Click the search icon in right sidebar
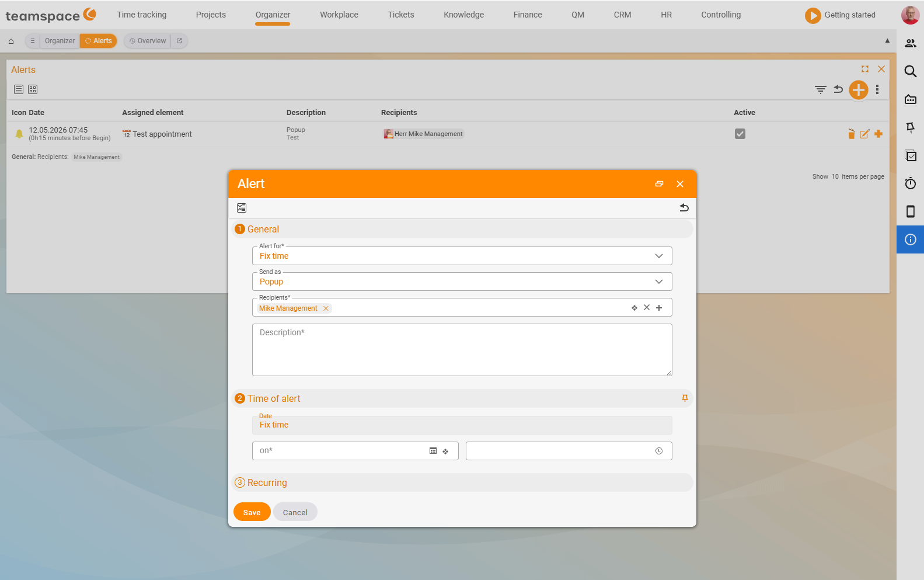Screen dimensions: 924x580 (910, 71)
